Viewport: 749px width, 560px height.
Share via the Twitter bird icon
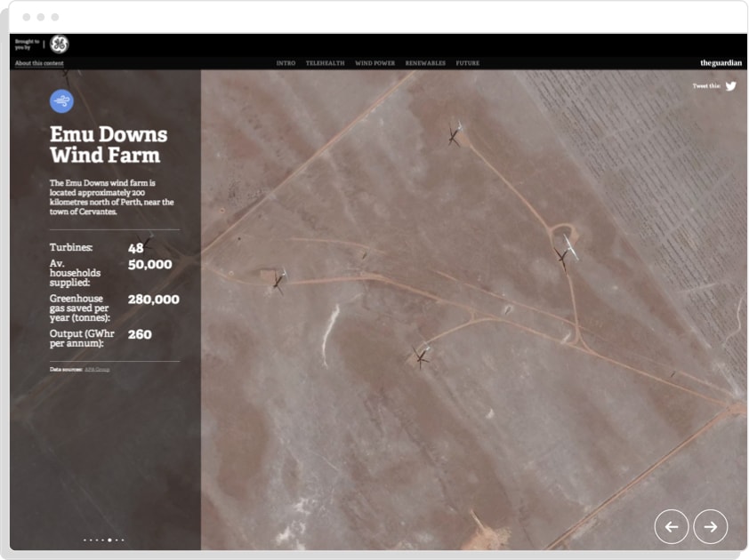point(730,86)
